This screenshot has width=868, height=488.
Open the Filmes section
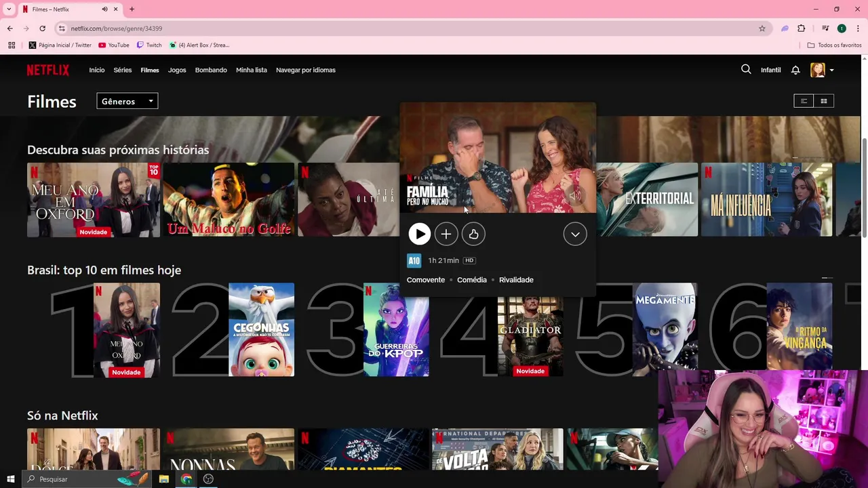150,70
